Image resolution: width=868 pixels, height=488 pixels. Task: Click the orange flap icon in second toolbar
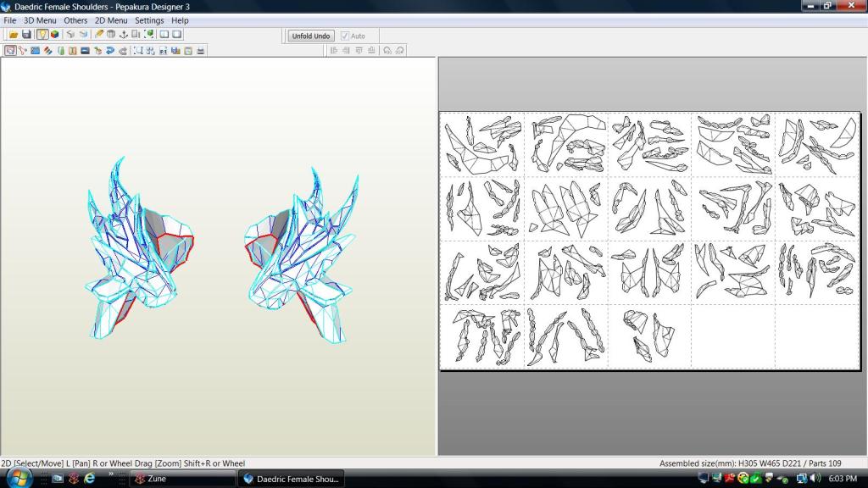pyautogui.click(x=73, y=50)
